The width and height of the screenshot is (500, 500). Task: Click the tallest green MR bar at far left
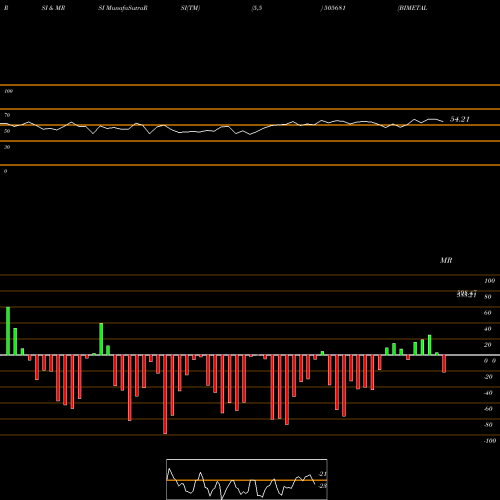click(8, 331)
